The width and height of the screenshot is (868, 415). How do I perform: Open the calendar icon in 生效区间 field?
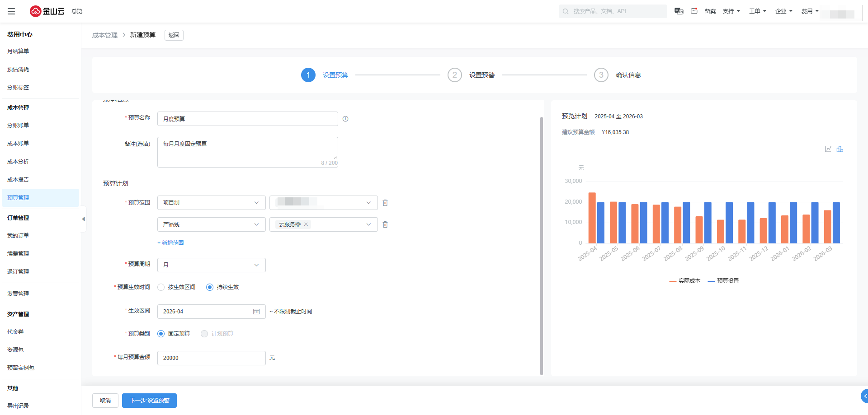[256, 312]
